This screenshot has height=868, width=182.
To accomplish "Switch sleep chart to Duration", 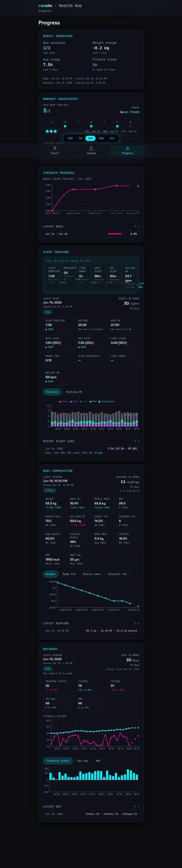I will (52, 392).
